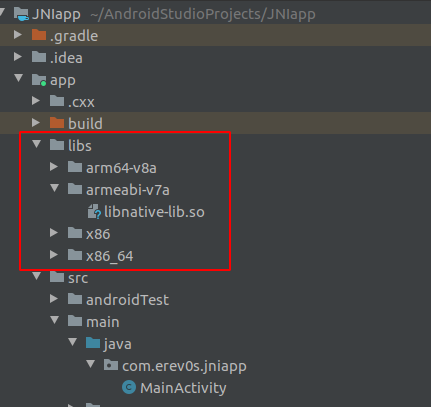Expand the androidTest folder arrow
Viewport: 431px width, 407px height.
(x=54, y=299)
